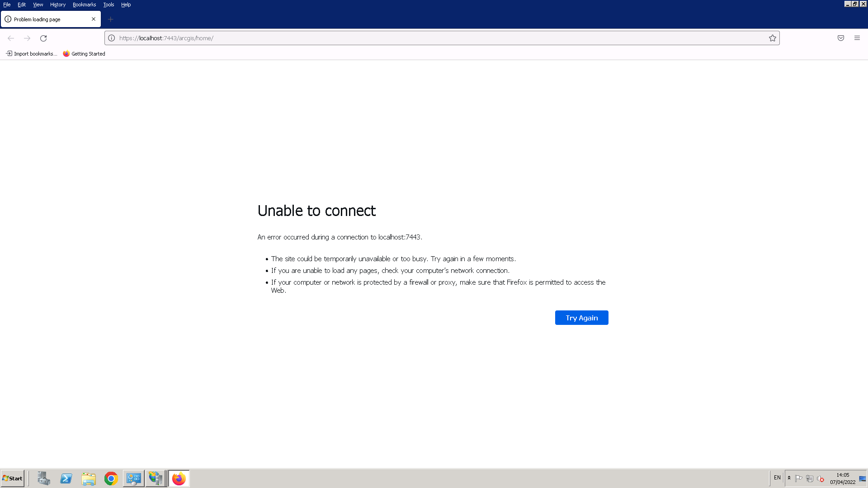Image resolution: width=868 pixels, height=488 pixels.
Task: Click the page info icon in address bar
Action: tap(112, 38)
